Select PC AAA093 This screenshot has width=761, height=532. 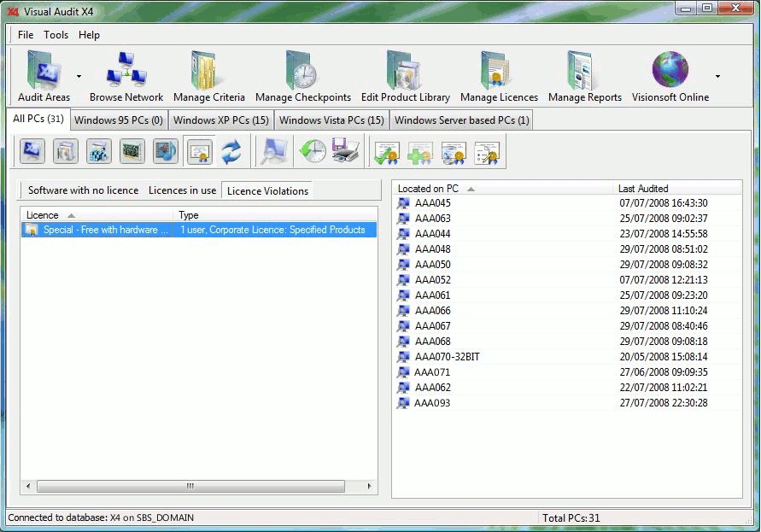(x=432, y=403)
